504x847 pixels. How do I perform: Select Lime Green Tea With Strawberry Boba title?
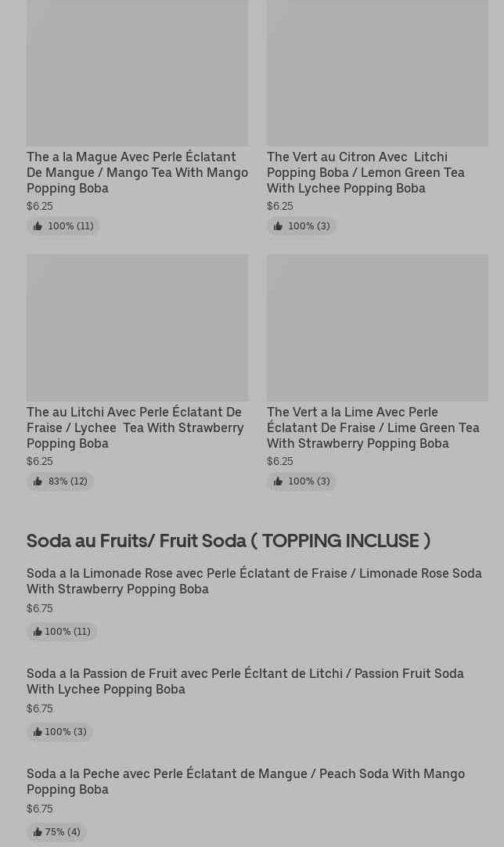(x=373, y=427)
